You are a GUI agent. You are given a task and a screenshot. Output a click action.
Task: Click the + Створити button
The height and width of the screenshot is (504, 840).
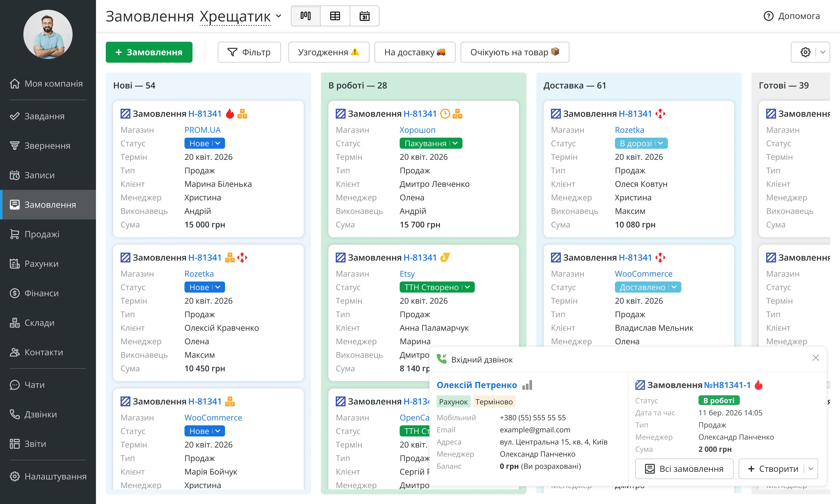click(x=773, y=469)
